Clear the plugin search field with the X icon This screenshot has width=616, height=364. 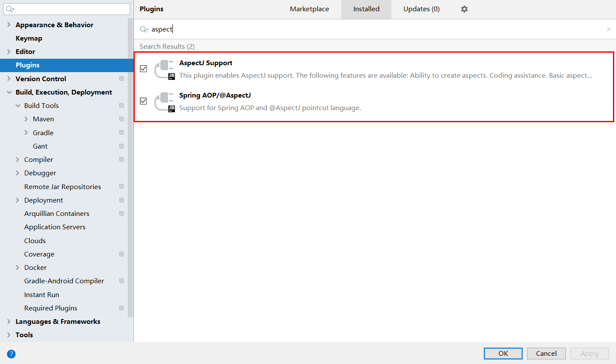(x=609, y=29)
